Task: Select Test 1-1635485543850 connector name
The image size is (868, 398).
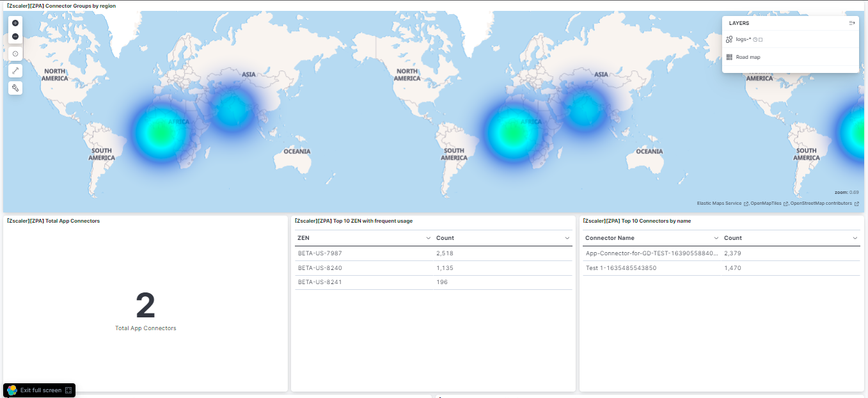Action: pos(620,268)
